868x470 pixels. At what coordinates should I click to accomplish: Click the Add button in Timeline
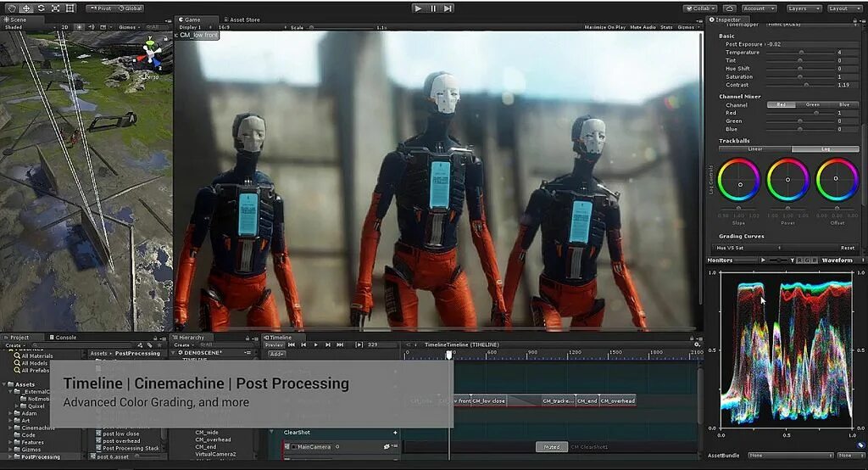click(x=276, y=354)
